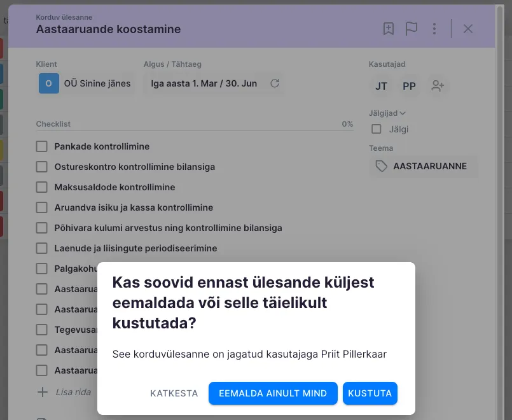Click the Aastaaruande koostamine task title

click(x=108, y=29)
